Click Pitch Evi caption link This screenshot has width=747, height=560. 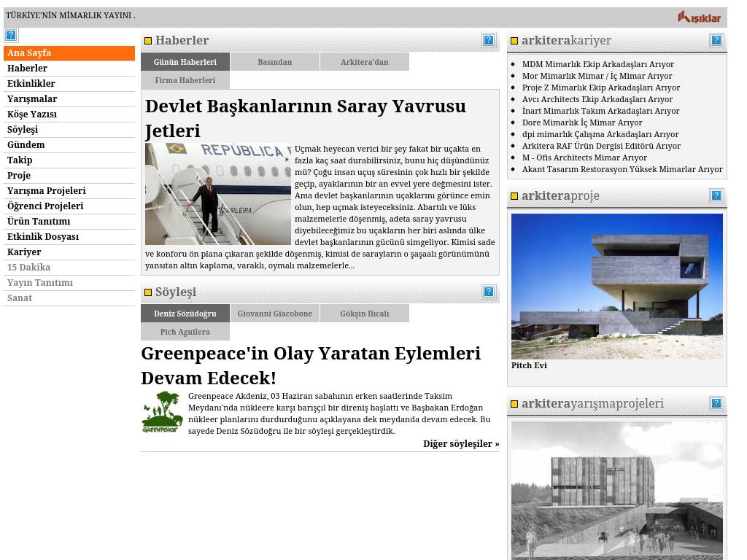coord(529,365)
